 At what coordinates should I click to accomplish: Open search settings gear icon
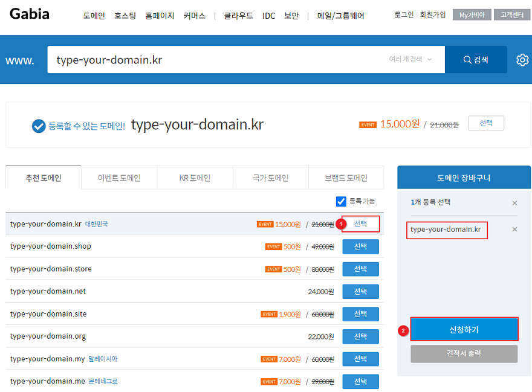coord(522,60)
